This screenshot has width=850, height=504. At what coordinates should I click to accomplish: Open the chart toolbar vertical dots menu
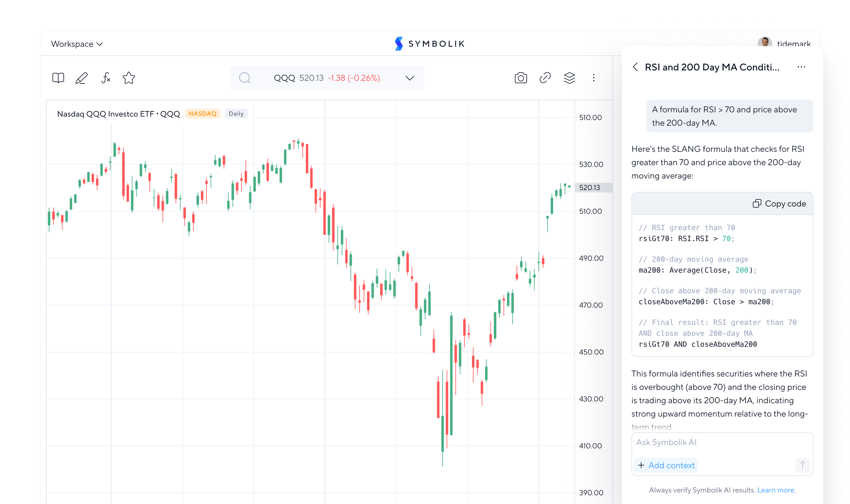[593, 78]
